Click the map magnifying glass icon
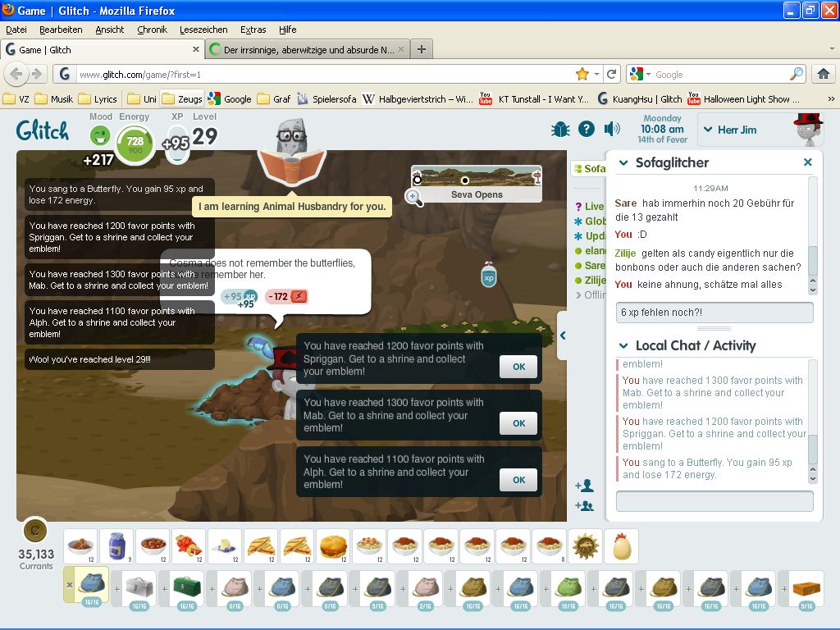Image resolution: width=840 pixels, height=630 pixels. 414,198
